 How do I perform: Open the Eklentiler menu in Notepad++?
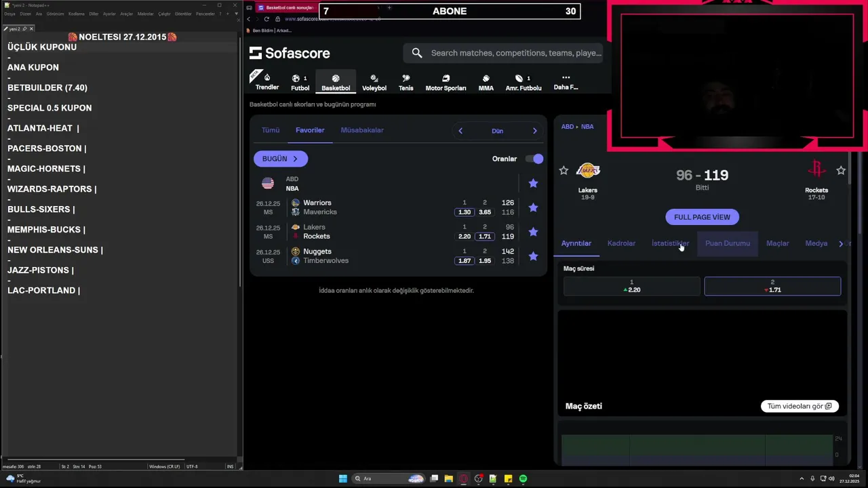click(183, 14)
